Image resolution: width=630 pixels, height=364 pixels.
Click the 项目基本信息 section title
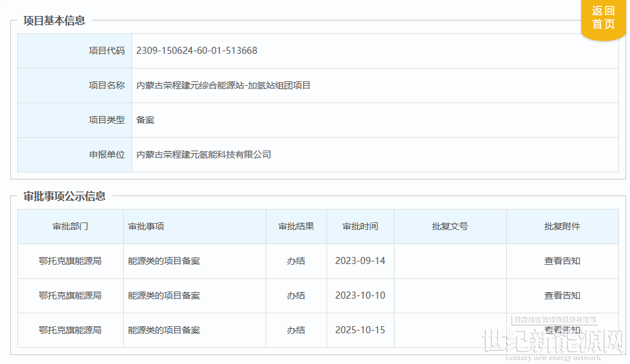[x=54, y=21]
